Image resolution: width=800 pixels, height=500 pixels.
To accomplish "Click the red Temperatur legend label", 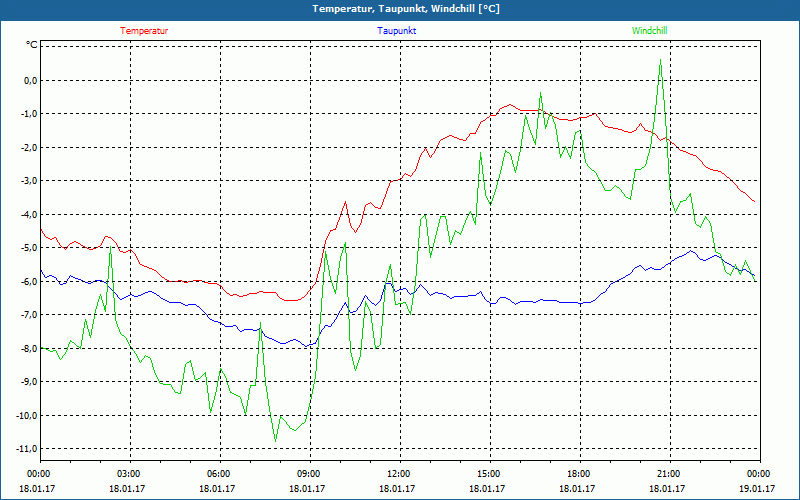I will (144, 31).
